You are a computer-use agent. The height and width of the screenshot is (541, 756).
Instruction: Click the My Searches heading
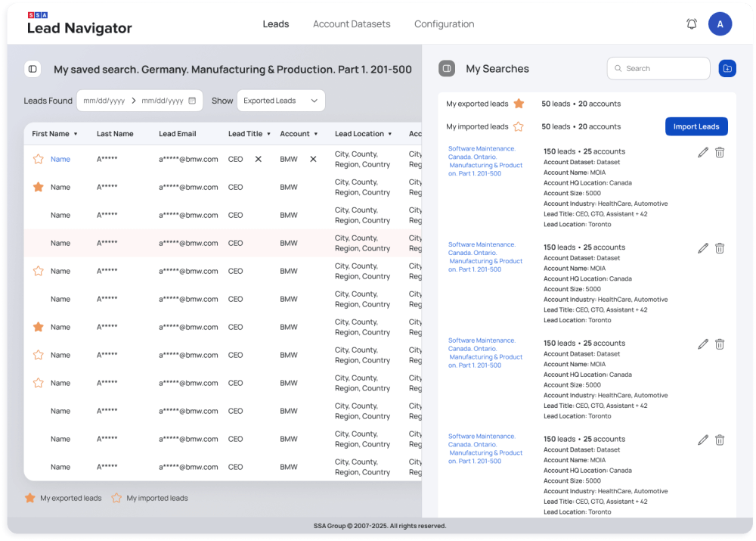(x=497, y=69)
